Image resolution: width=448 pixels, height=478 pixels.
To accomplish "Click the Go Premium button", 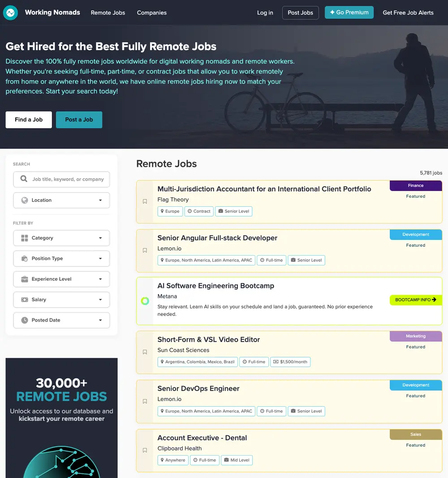I will pyautogui.click(x=349, y=13).
